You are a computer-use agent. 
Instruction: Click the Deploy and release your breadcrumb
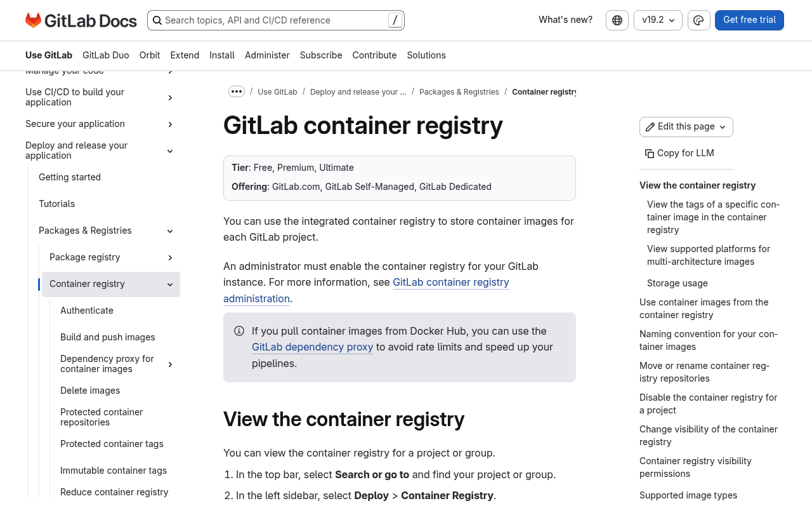[x=358, y=92]
